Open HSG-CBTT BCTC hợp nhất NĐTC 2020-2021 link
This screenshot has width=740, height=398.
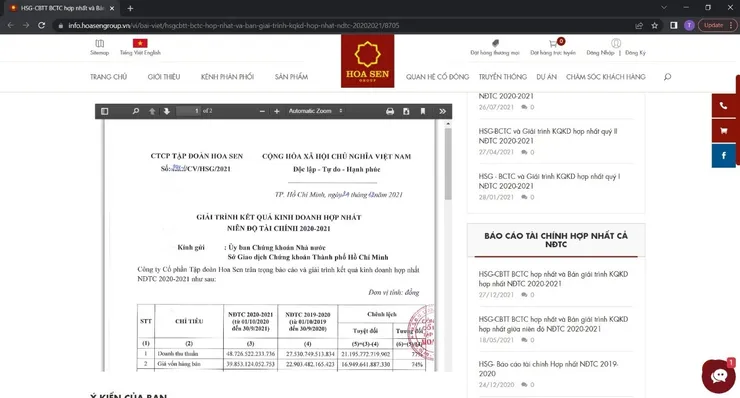coord(553,279)
